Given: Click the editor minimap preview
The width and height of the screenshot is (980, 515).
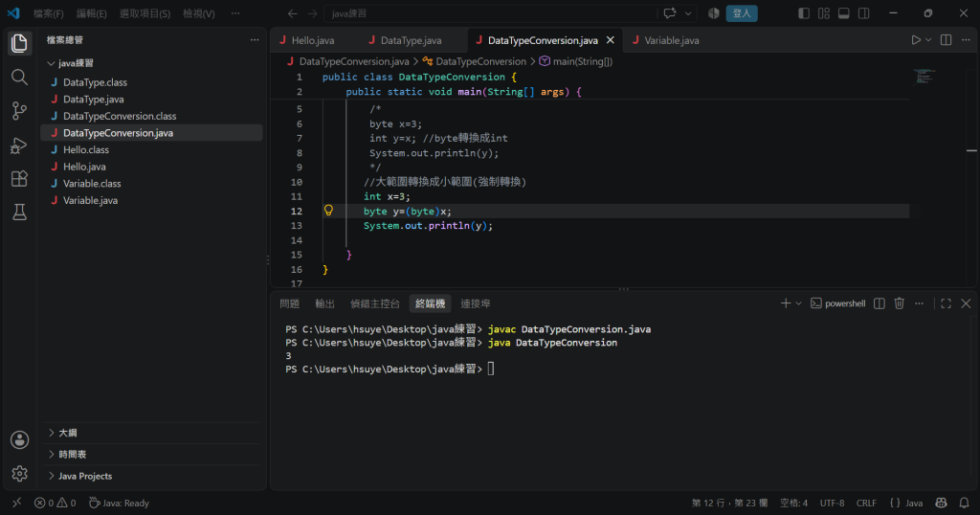Looking at the screenshot, I should pyautogui.click(x=924, y=77).
